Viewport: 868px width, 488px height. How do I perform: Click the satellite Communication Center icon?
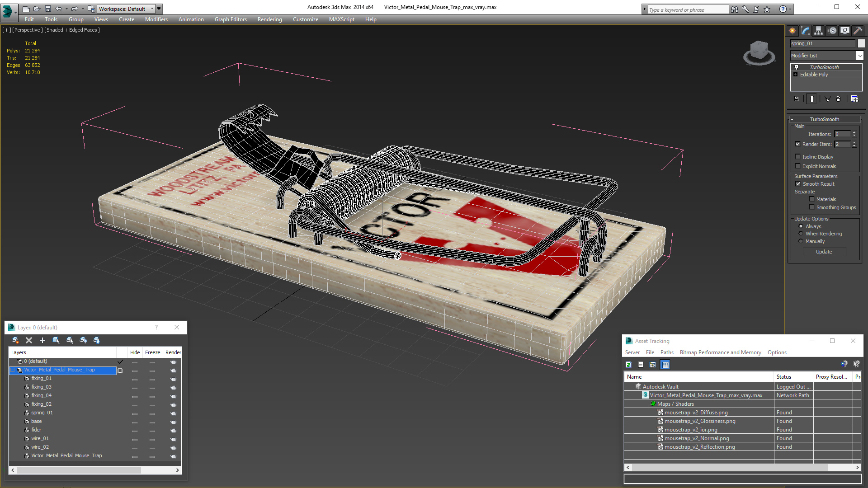click(x=756, y=9)
